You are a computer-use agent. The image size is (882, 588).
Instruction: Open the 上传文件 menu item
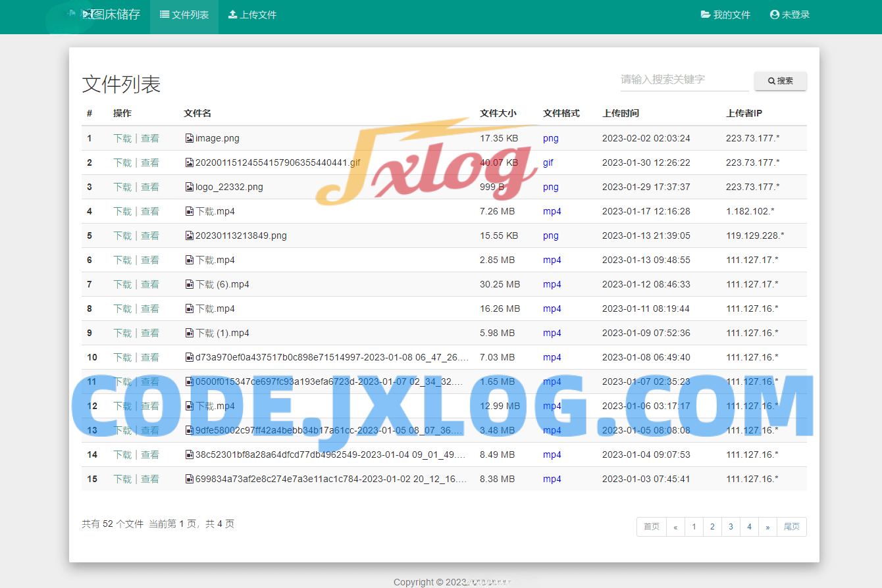point(257,14)
